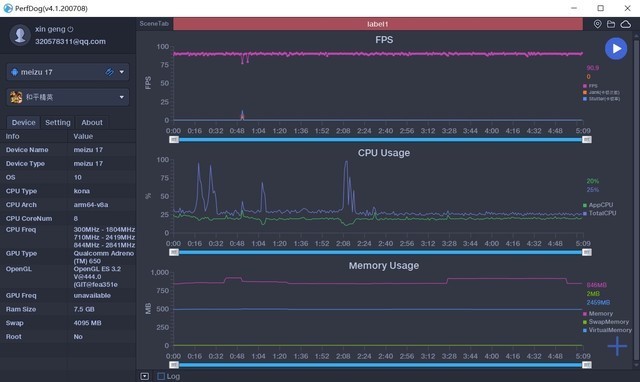Expand the meizu 17 device dropdown
This screenshot has width=640, height=382.
[x=122, y=72]
